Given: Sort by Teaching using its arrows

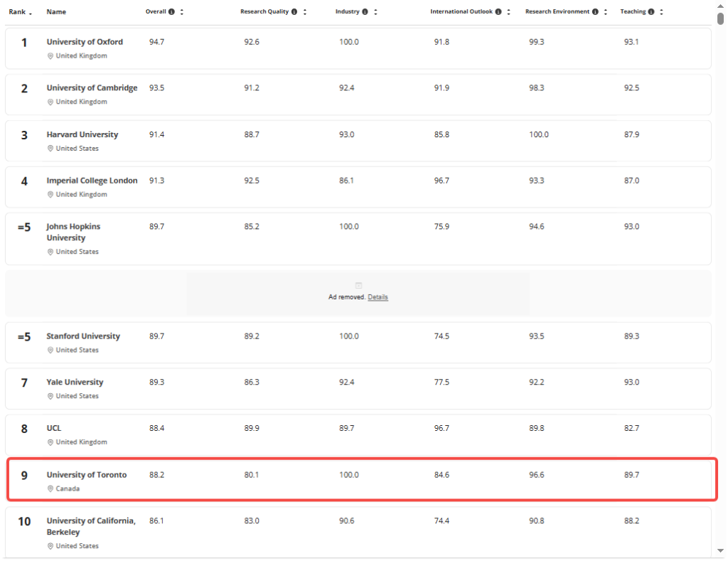Looking at the screenshot, I should (x=662, y=12).
